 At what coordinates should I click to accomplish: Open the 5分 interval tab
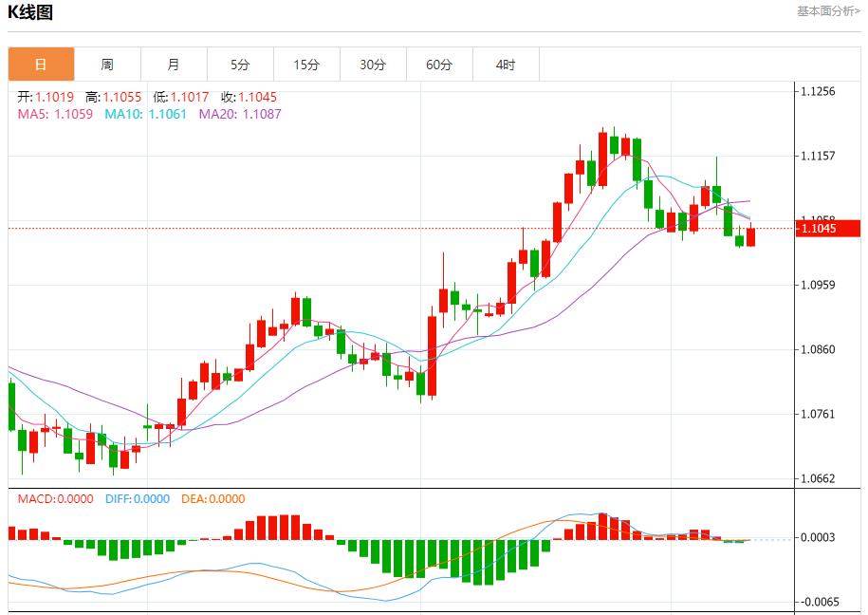tap(240, 65)
